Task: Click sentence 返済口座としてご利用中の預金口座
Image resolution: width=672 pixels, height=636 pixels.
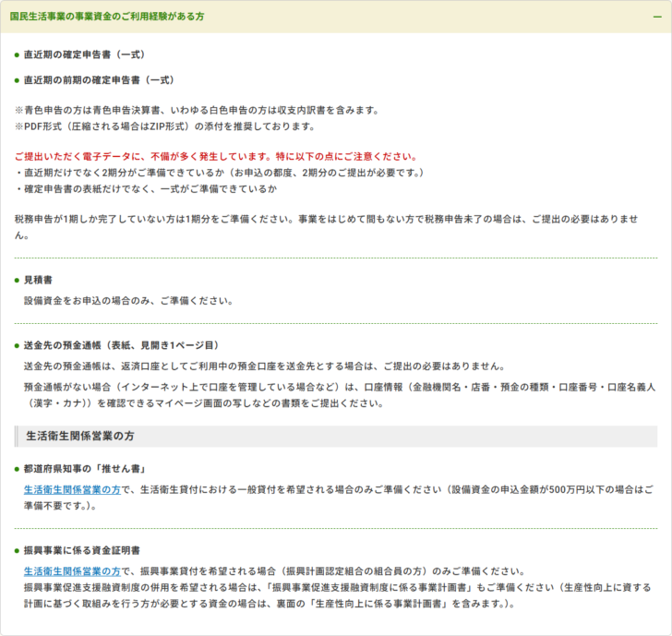Action: point(264,366)
